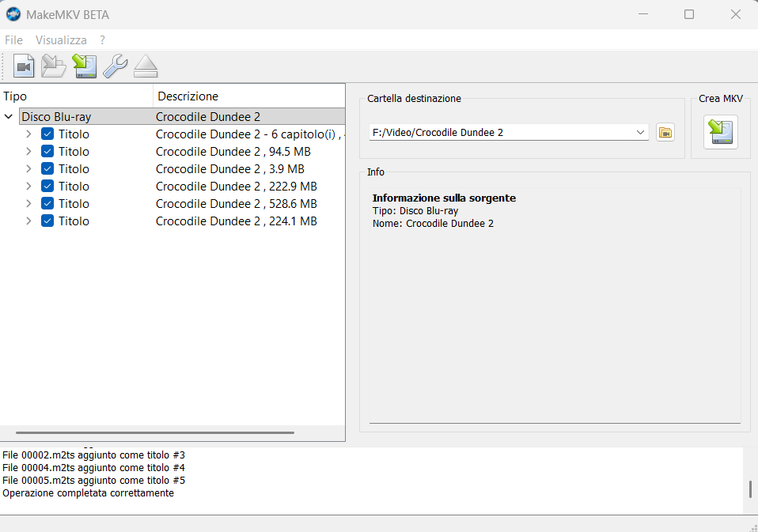
Task: Click the Crea MKV save button
Action: click(720, 132)
